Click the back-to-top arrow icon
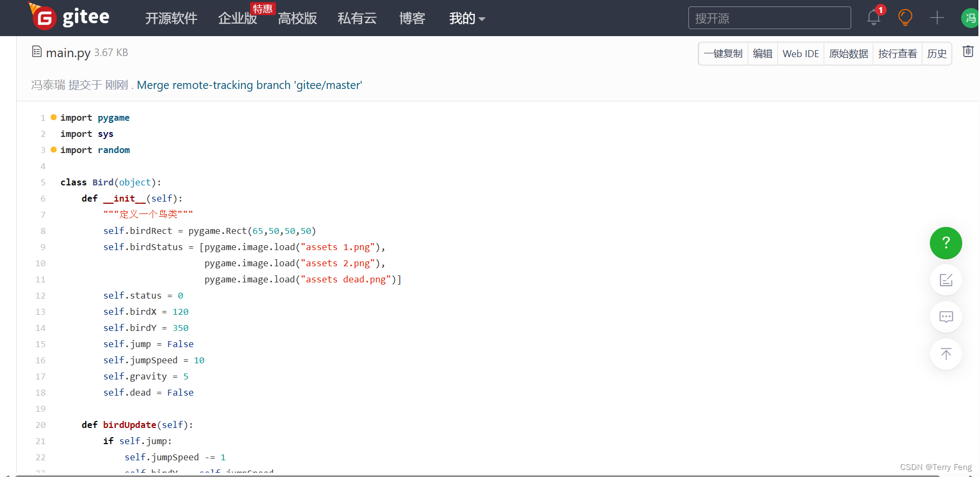This screenshot has width=980, height=477. pos(946,354)
